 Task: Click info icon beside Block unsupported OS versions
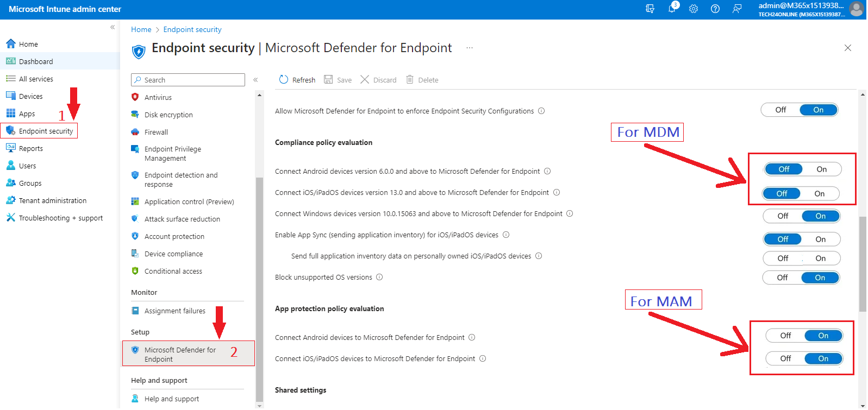[x=379, y=277]
